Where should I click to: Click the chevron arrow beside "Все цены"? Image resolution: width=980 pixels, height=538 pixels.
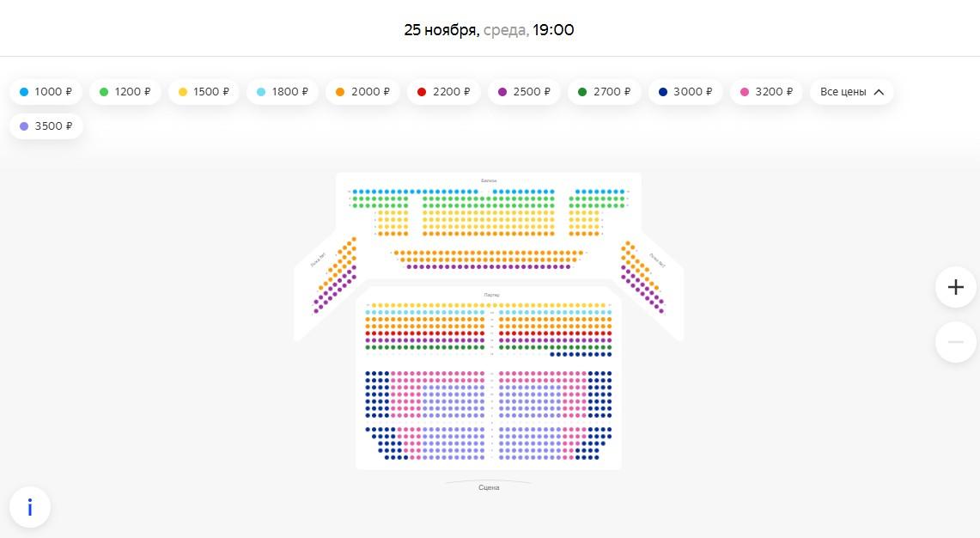click(x=879, y=92)
